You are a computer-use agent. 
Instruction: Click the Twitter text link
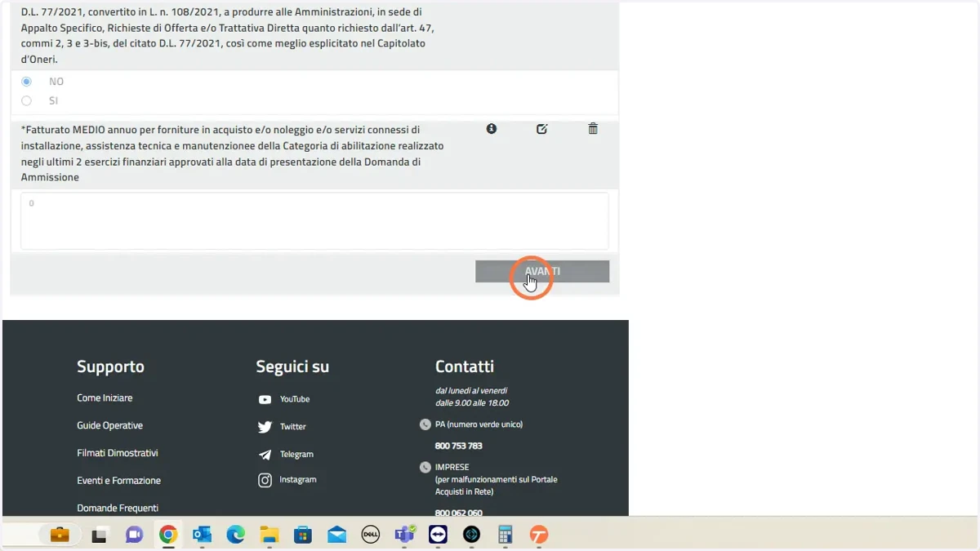[293, 427]
